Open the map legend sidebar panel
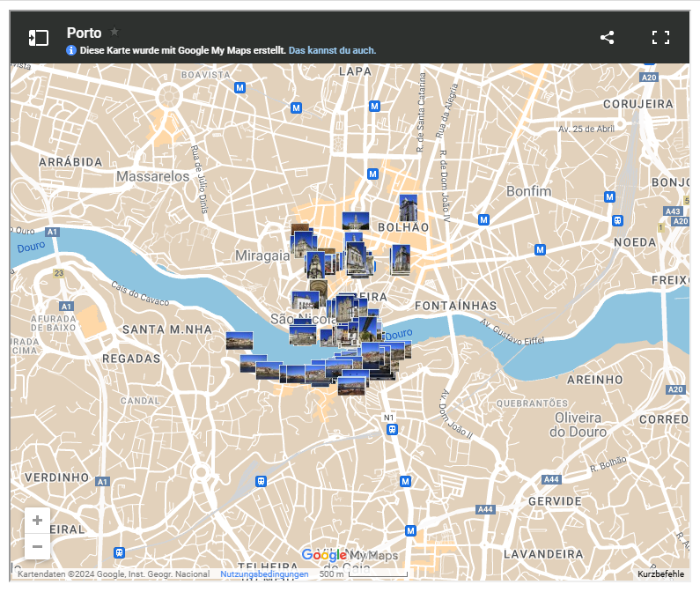Viewport: 700px width, 592px height. [38, 37]
